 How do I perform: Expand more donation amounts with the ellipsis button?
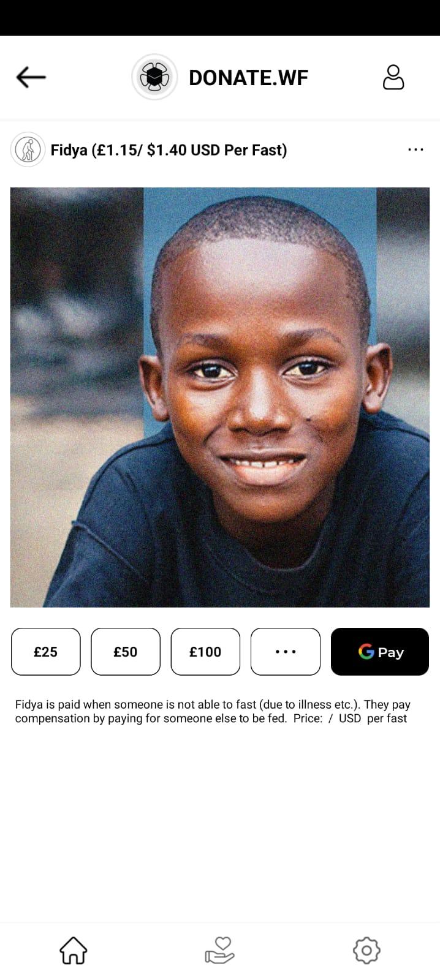(x=286, y=652)
